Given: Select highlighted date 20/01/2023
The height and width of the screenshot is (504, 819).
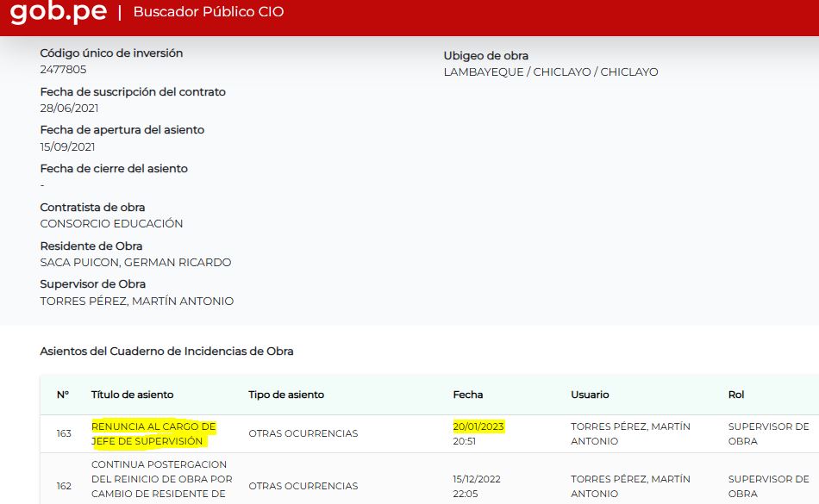Looking at the screenshot, I should [x=478, y=426].
